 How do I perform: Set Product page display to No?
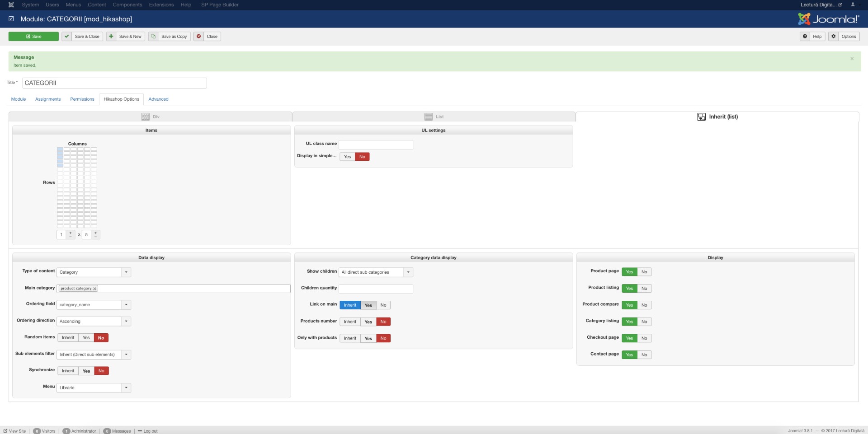(x=644, y=272)
